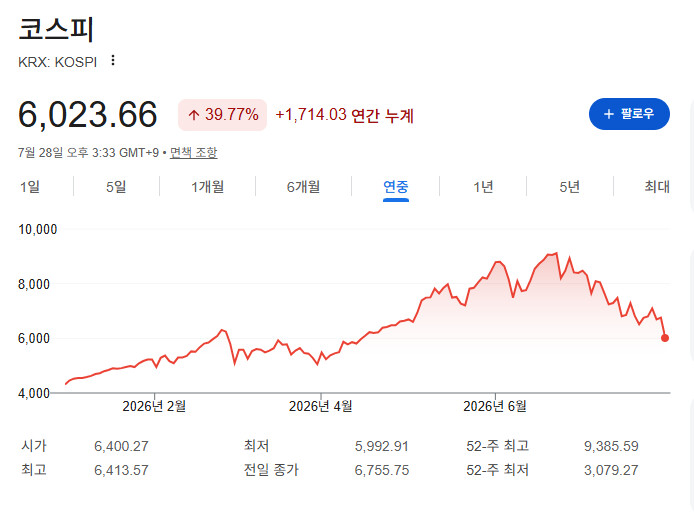Click the 52-주 최고 value 9,385.59

pos(611,446)
